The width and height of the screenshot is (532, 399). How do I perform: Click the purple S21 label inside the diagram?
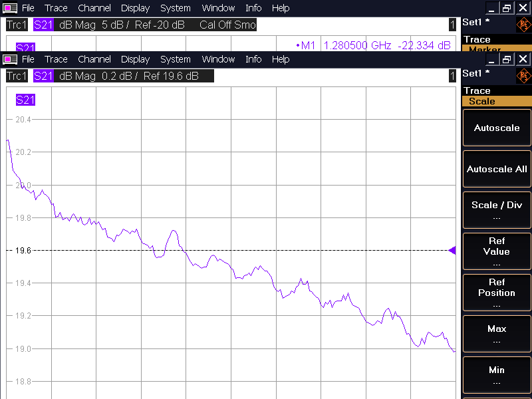point(25,100)
